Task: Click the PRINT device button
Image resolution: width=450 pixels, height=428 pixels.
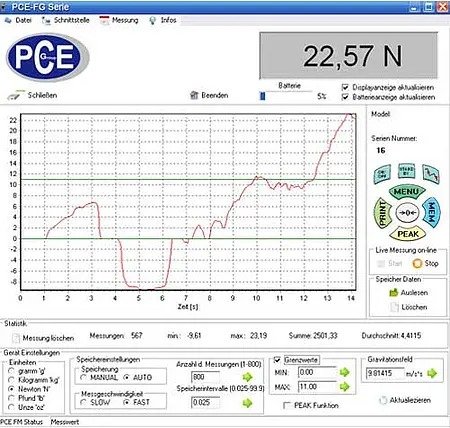Action: point(382,213)
